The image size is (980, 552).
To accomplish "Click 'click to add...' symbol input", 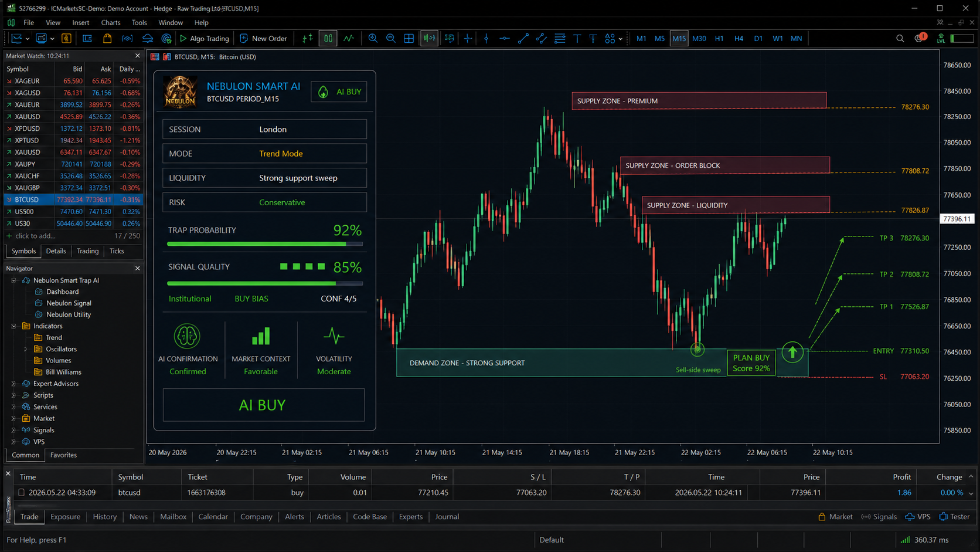I will coord(35,236).
